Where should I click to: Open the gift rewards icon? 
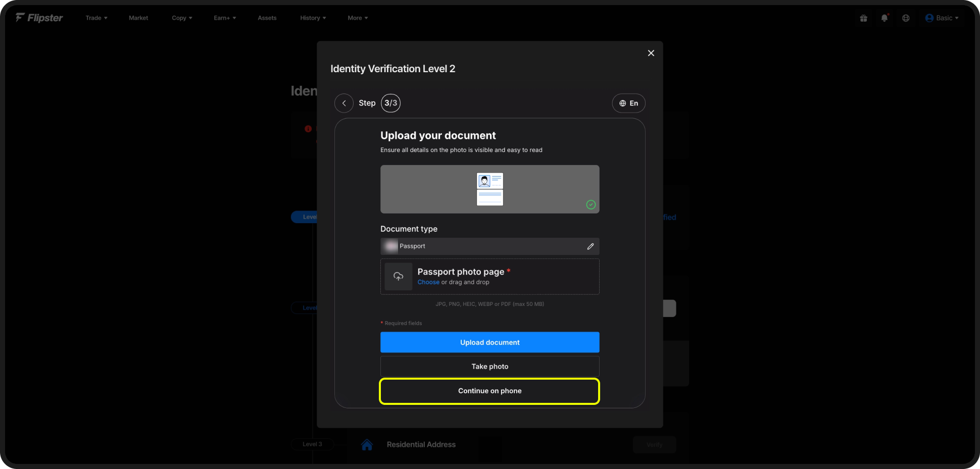point(863,18)
